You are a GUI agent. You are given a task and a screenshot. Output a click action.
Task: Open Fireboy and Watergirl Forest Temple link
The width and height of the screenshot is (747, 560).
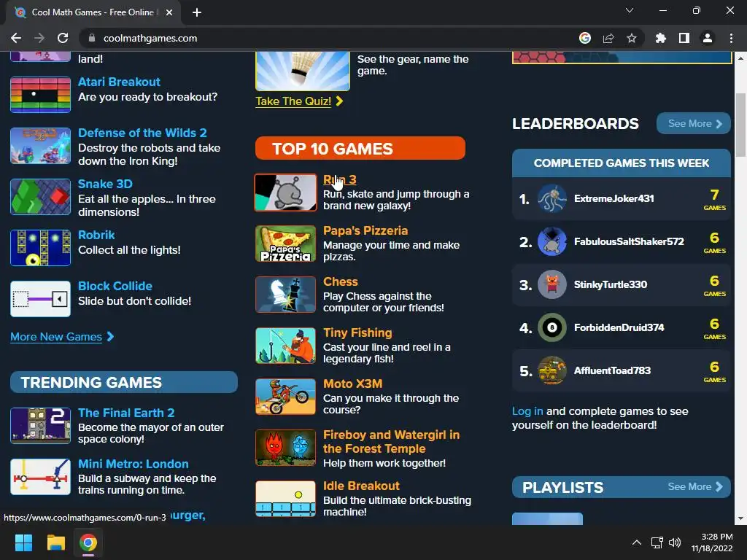tap(391, 441)
